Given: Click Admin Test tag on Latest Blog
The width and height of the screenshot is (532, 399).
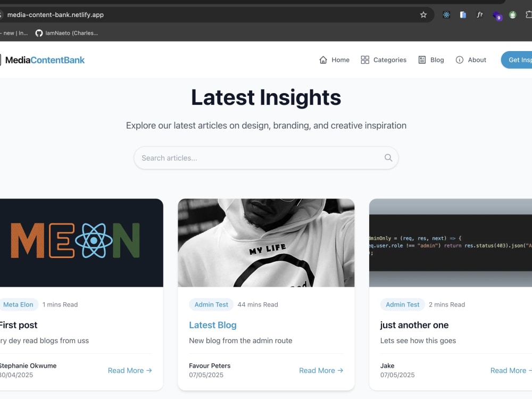Looking at the screenshot, I should click(x=211, y=304).
